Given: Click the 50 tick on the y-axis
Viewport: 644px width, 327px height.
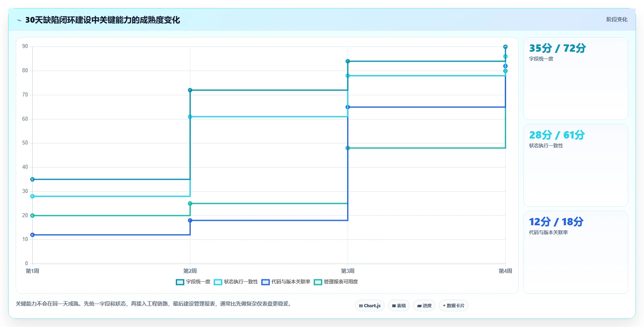Looking at the screenshot, I should coord(25,143).
